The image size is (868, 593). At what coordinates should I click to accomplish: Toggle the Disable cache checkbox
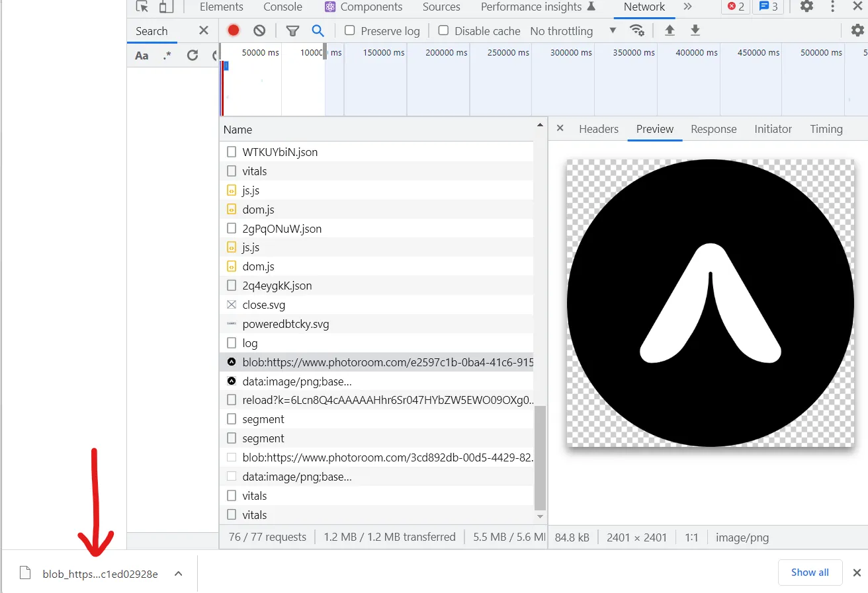pyautogui.click(x=444, y=30)
